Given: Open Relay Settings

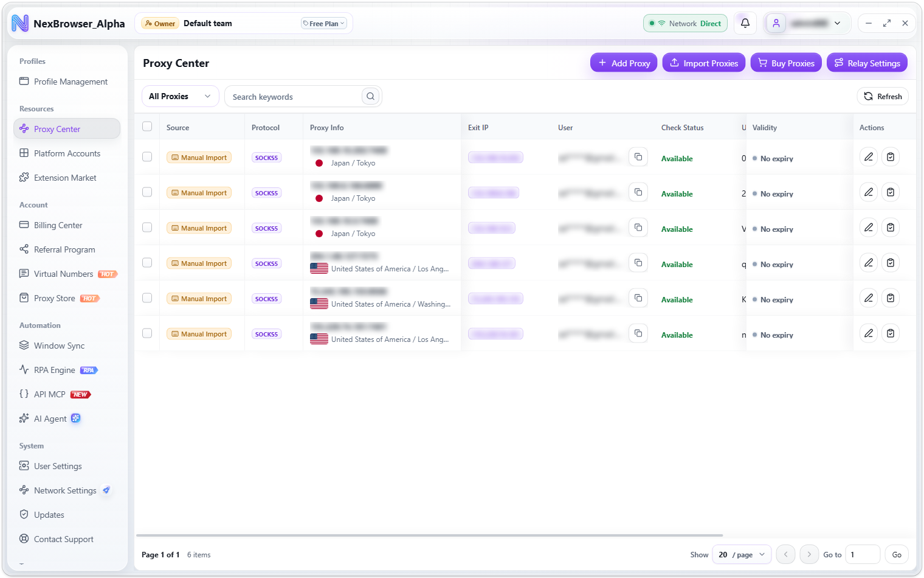Looking at the screenshot, I should [x=867, y=63].
